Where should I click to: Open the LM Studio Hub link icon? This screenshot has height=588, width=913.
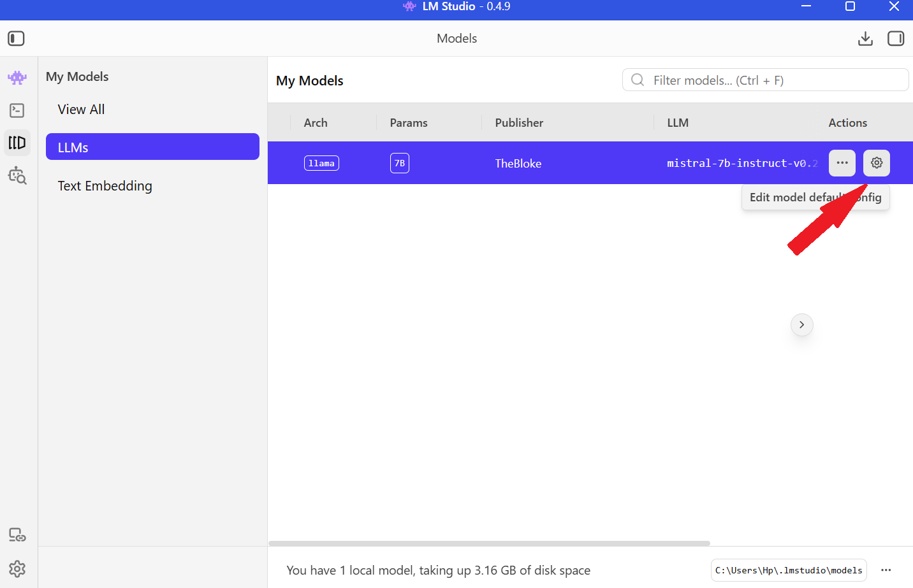pos(17,535)
